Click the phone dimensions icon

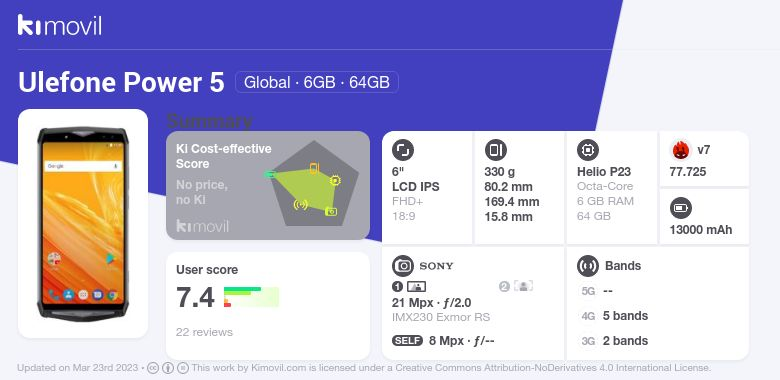[495, 150]
